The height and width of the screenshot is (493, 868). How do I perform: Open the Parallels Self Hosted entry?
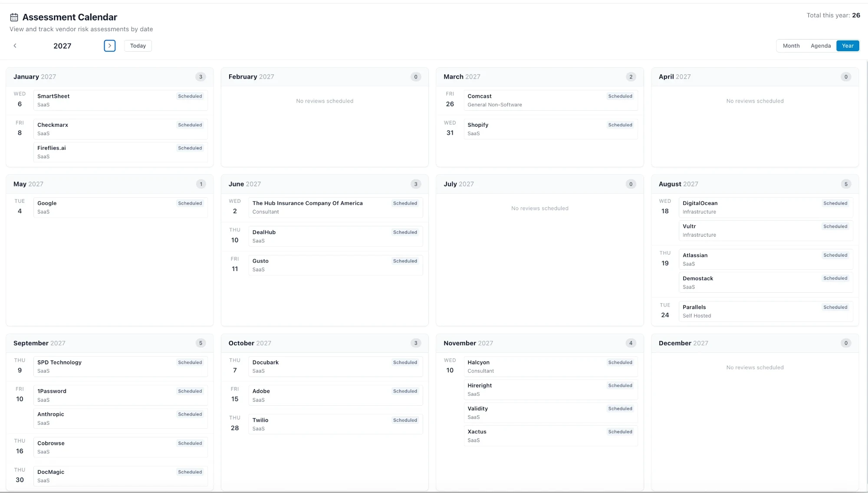click(766, 311)
